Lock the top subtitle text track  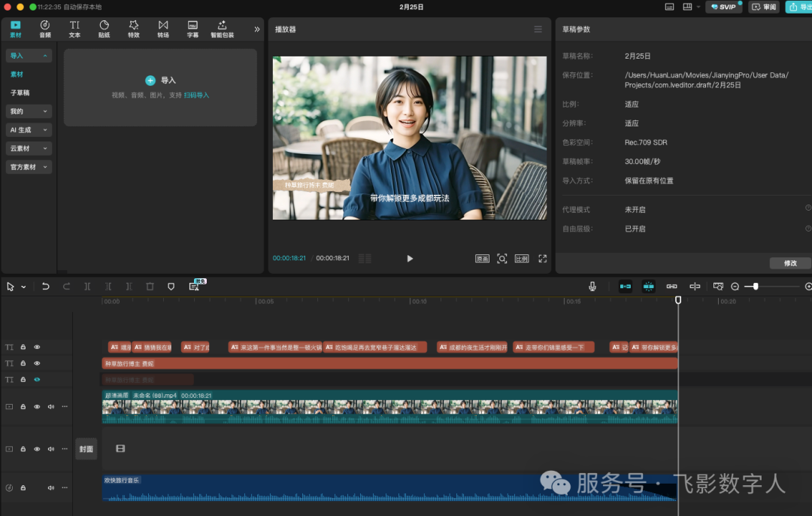[x=23, y=348]
